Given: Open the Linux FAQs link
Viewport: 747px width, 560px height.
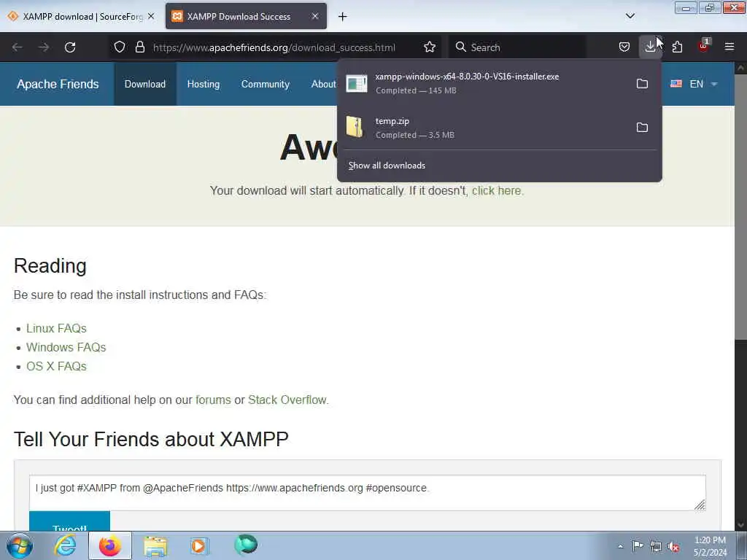Looking at the screenshot, I should (x=56, y=328).
